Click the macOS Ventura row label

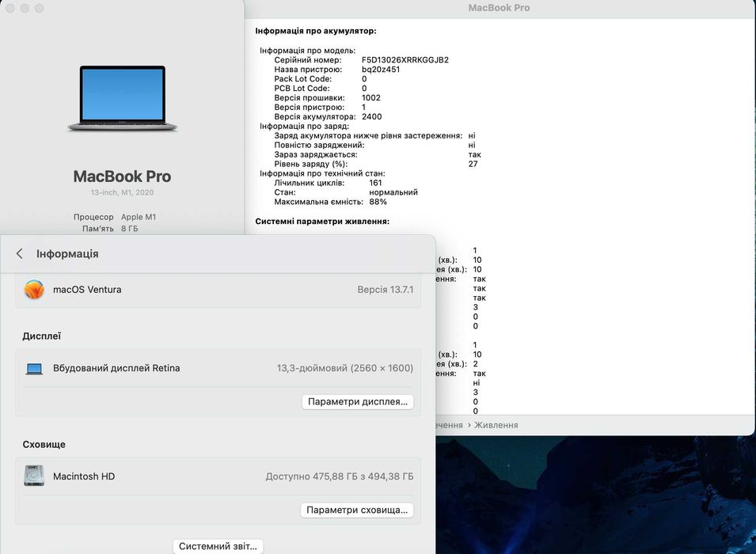(x=87, y=290)
